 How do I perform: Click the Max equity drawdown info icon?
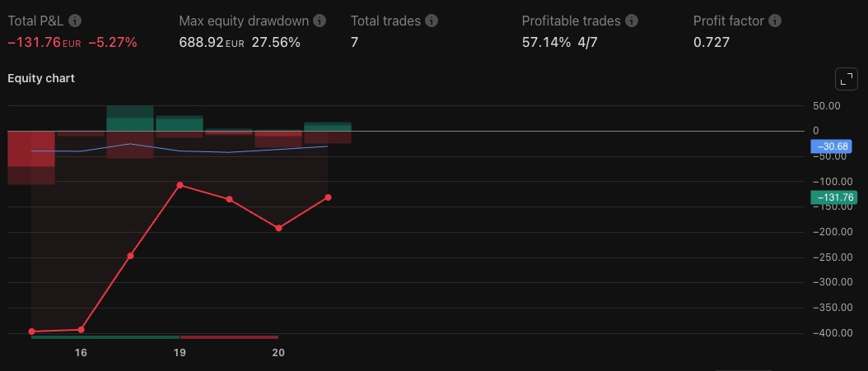click(x=320, y=21)
